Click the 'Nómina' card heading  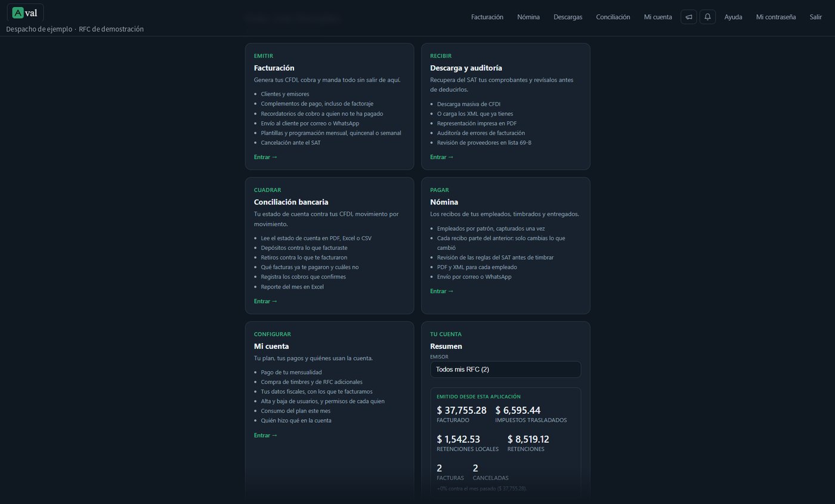pos(444,202)
